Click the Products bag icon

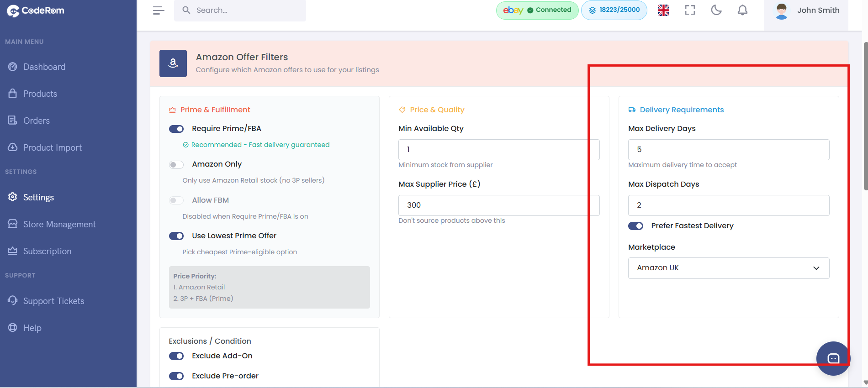13,93
